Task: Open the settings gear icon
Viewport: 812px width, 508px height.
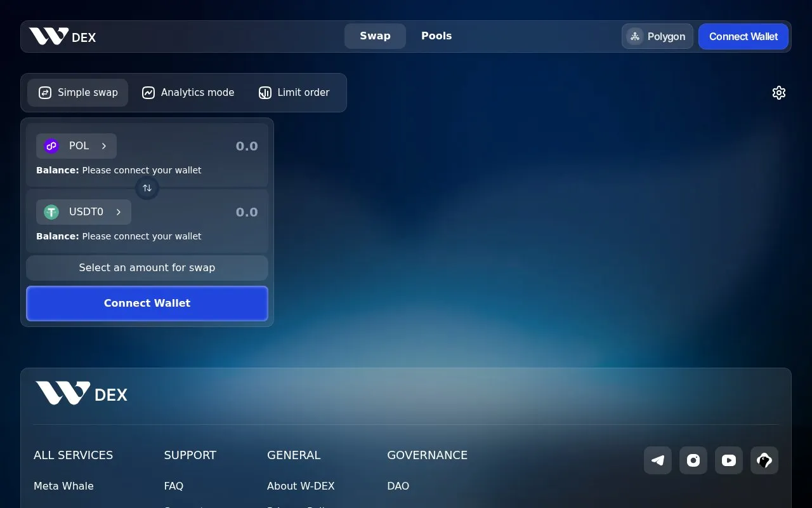Action: click(x=779, y=93)
